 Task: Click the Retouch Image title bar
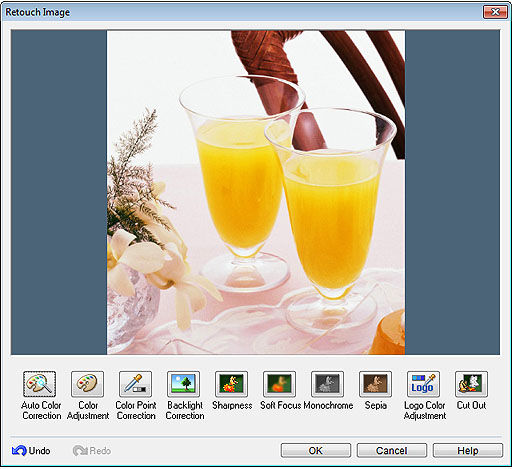tap(233, 12)
